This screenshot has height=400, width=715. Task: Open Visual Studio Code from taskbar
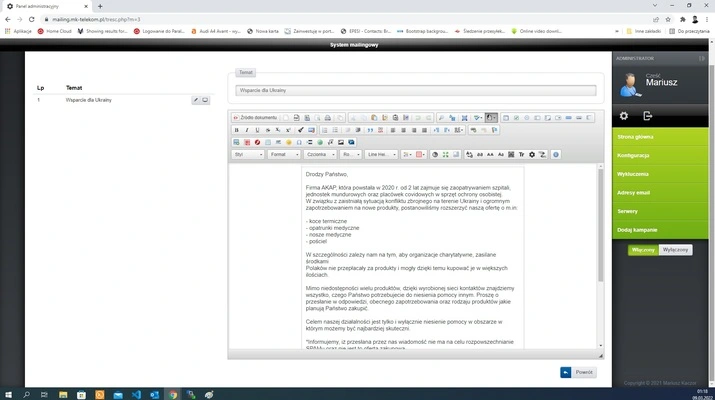[136, 395]
